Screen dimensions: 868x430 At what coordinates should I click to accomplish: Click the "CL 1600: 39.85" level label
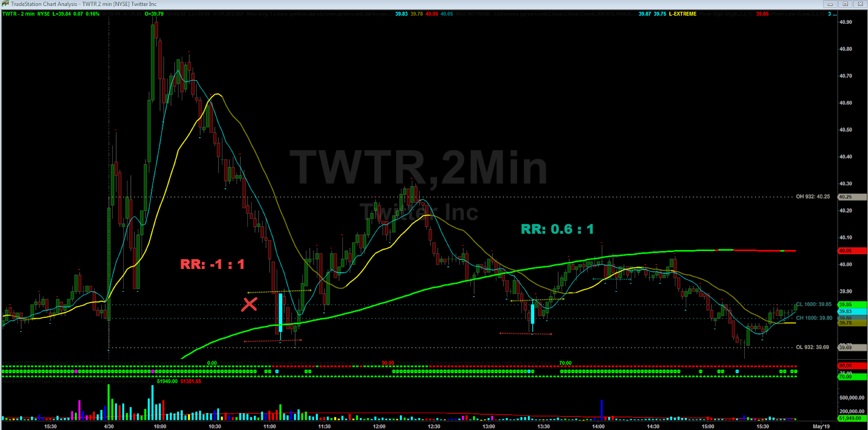(814, 305)
